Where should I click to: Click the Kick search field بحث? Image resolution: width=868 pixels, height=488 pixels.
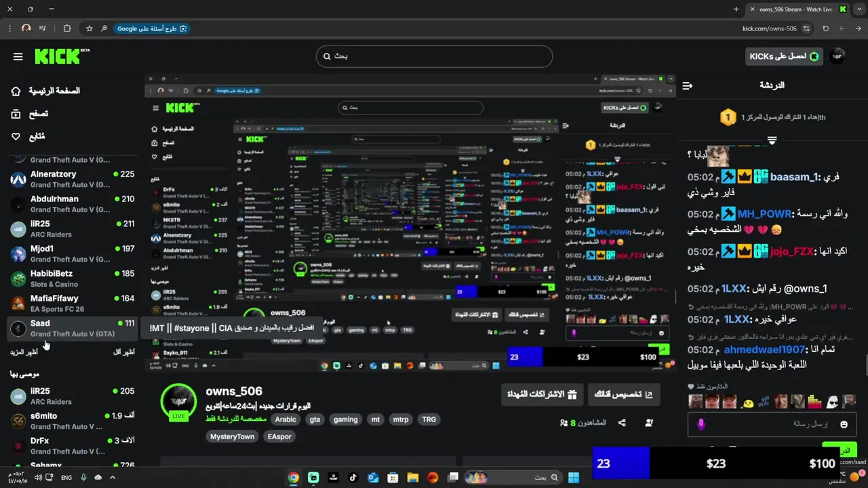tap(434, 56)
